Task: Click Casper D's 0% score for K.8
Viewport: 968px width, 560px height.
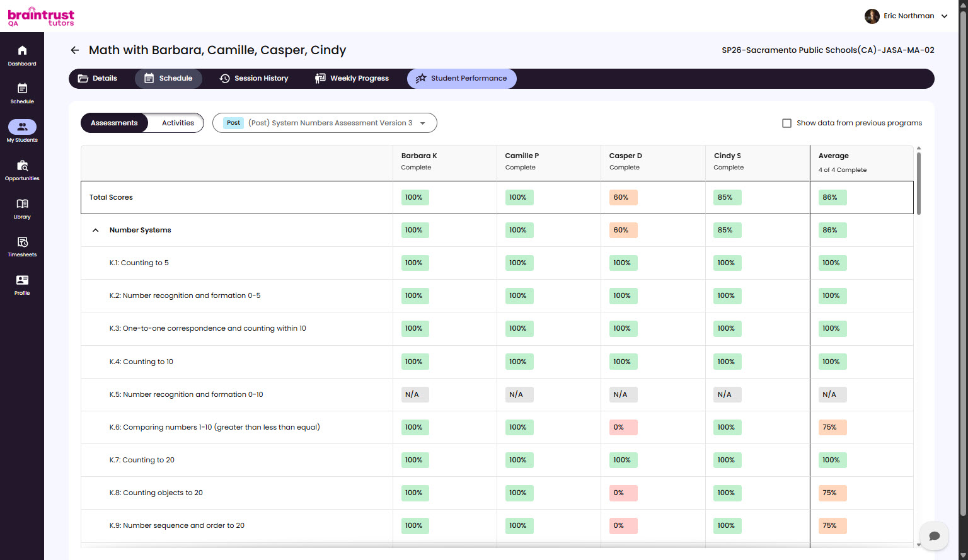Action: click(623, 493)
